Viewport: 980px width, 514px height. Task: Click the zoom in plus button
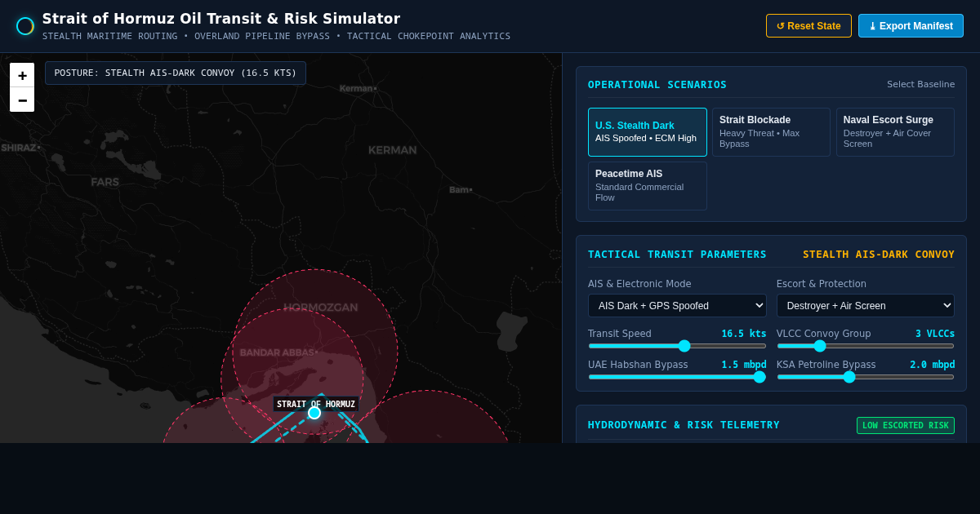pos(22,75)
